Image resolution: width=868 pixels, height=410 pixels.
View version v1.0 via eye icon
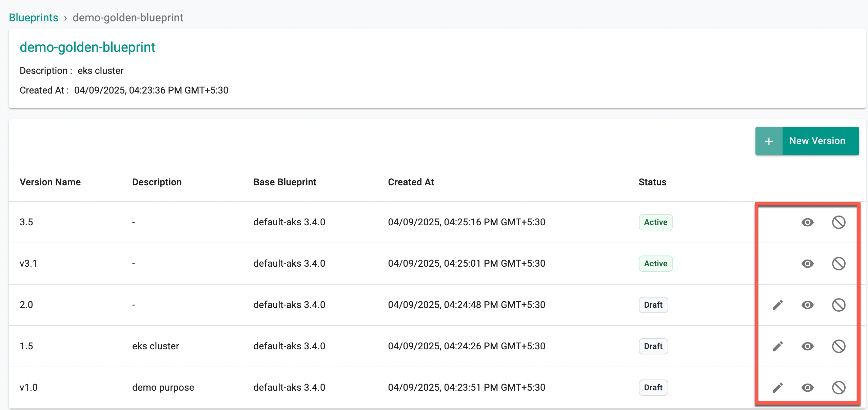(x=808, y=388)
